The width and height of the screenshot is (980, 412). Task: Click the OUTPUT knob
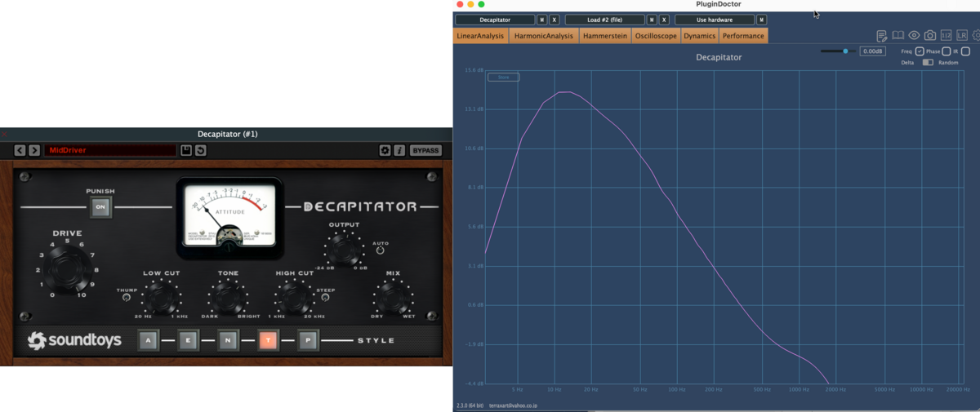(x=344, y=248)
